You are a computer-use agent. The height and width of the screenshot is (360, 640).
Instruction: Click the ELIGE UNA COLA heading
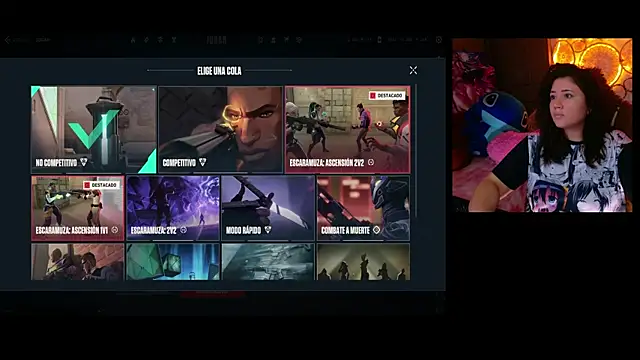pyautogui.click(x=219, y=71)
